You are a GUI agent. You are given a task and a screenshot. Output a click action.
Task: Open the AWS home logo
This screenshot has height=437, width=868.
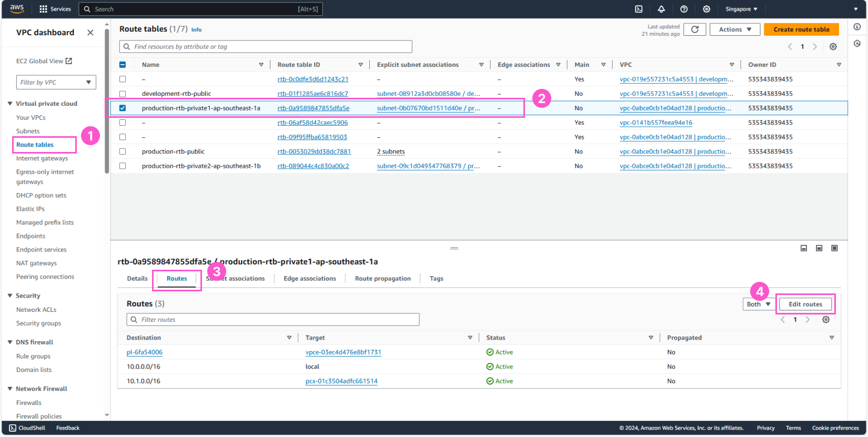point(17,8)
